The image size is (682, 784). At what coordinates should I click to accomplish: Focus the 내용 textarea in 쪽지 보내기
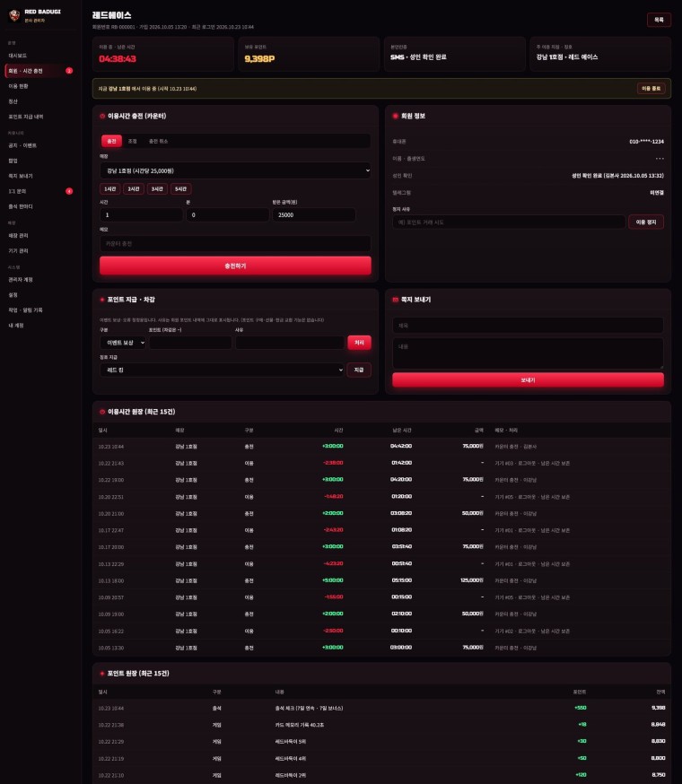pos(528,353)
